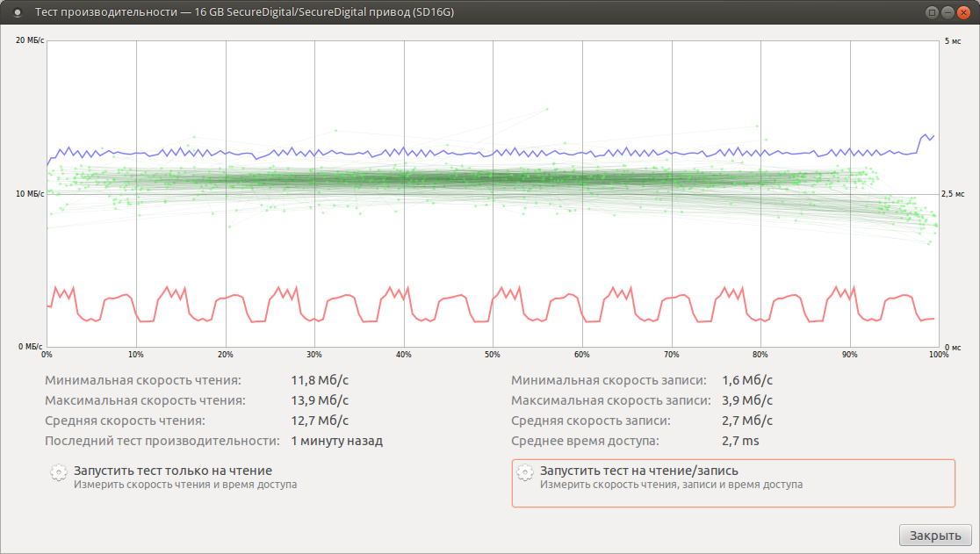Screen dimensions: 980x554
Task: Click the 50% marker on the graph axis
Action: [x=493, y=355]
